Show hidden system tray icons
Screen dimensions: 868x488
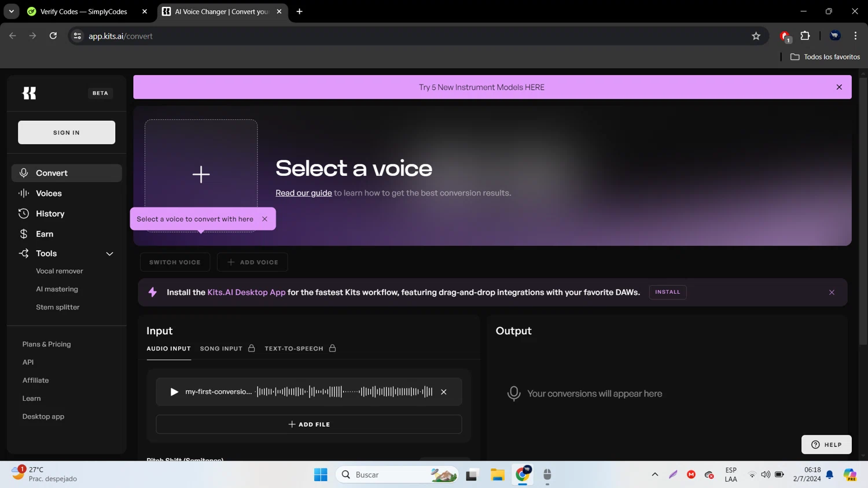655,475
